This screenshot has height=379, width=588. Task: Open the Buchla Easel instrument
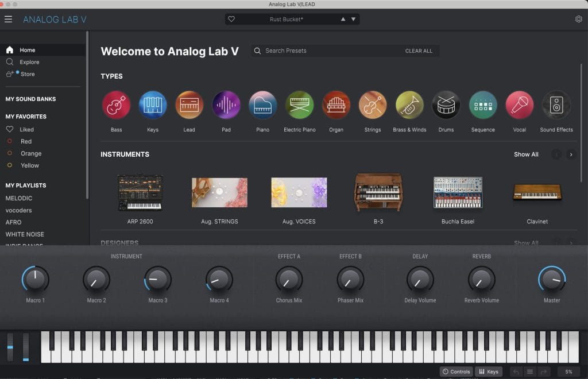458,192
